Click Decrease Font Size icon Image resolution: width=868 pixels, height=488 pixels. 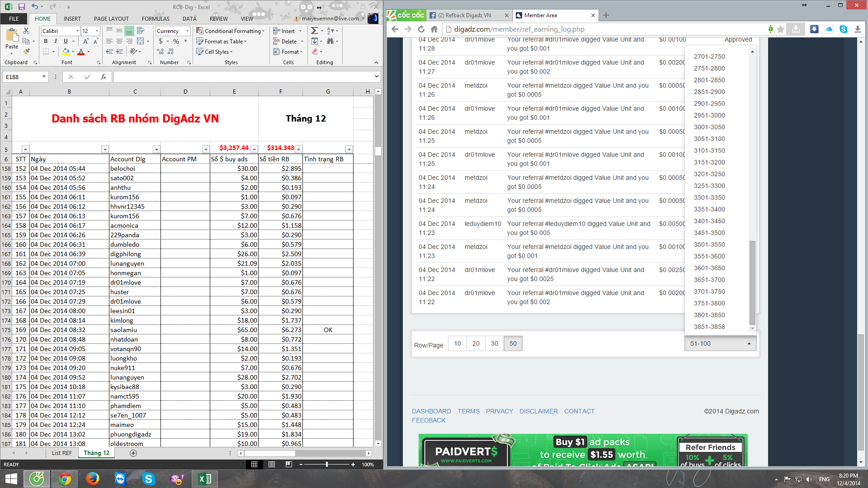(x=96, y=41)
